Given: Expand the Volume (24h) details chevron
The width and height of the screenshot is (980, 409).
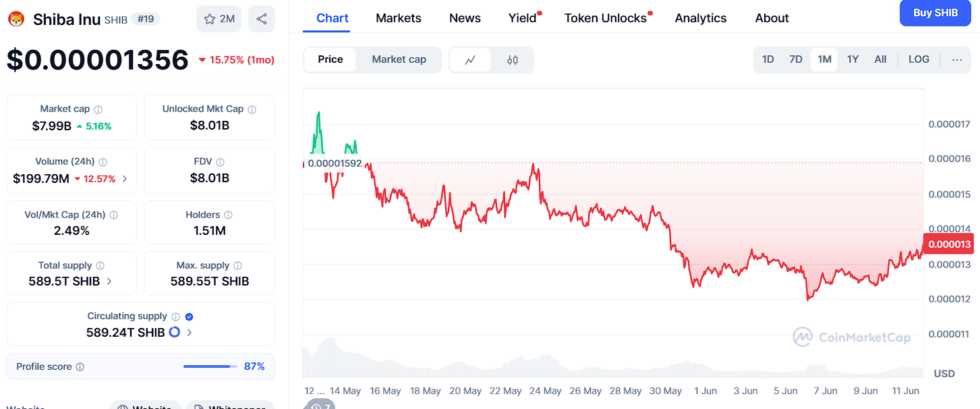Looking at the screenshot, I should tap(125, 179).
